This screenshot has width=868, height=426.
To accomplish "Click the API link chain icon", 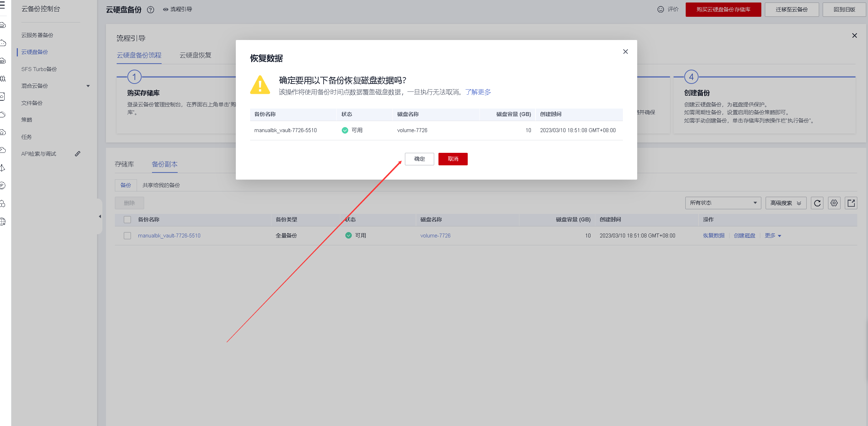I will coord(77,154).
